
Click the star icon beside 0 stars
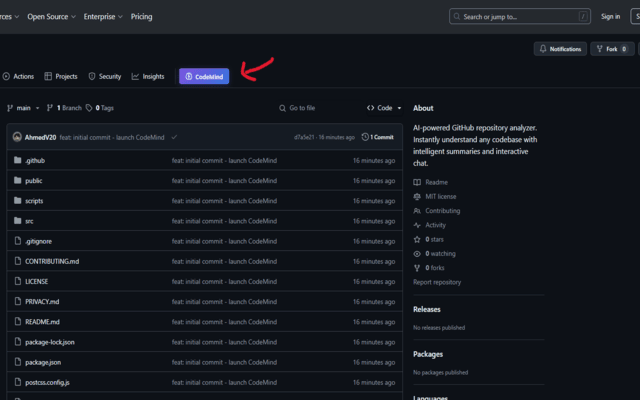(417, 240)
